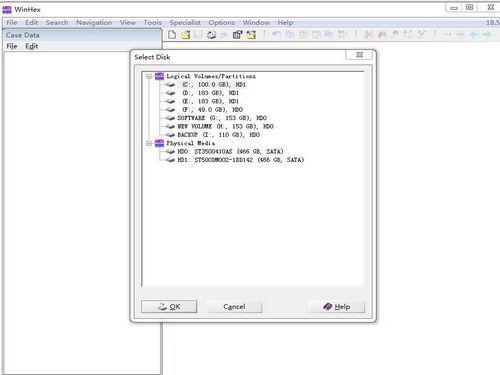Click the Physical Media label
The image size is (500, 375).
click(x=191, y=143)
